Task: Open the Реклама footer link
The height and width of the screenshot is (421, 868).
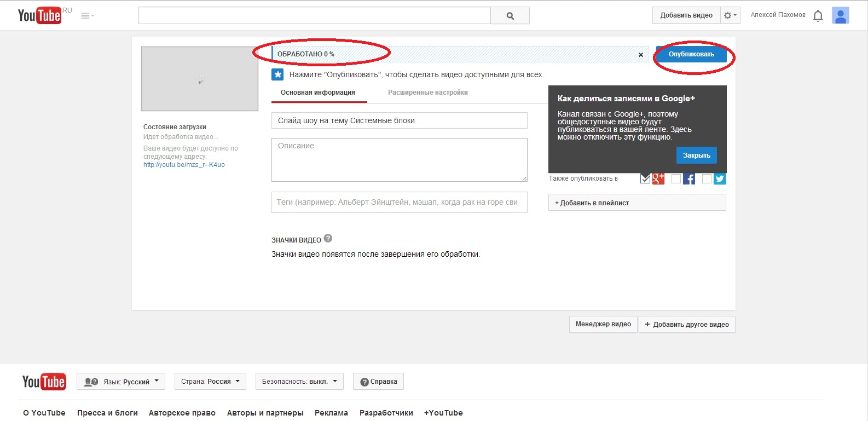Action: pos(332,413)
